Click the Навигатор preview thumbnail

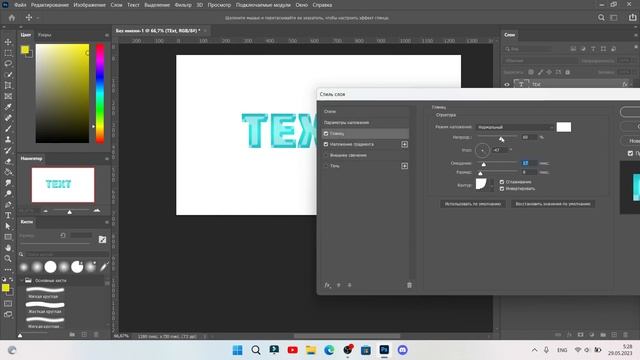click(x=63, y=184)
